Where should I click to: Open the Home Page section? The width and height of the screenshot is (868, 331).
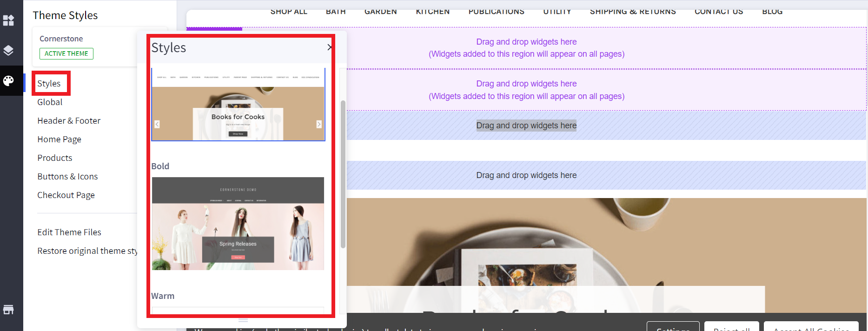(x=59, y=139)
